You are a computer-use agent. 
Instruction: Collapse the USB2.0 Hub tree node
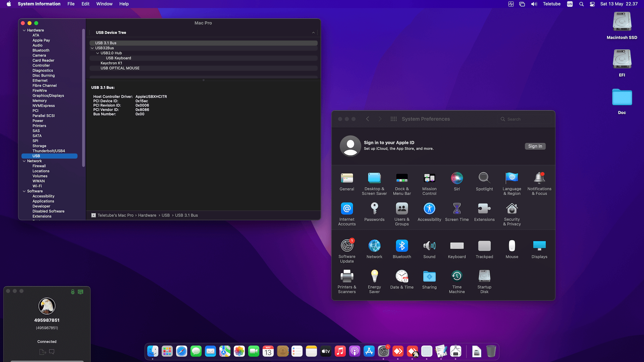98,53
